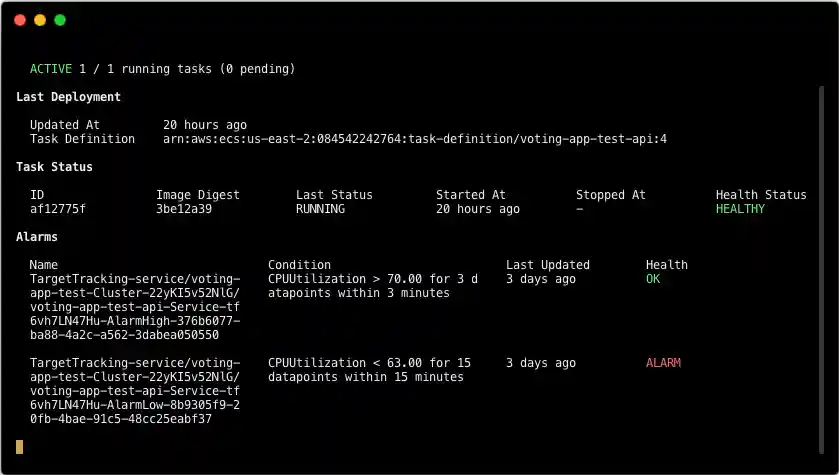
Task: Click the AlarmHigh alarm name text
Action: (x=135, y=307)
